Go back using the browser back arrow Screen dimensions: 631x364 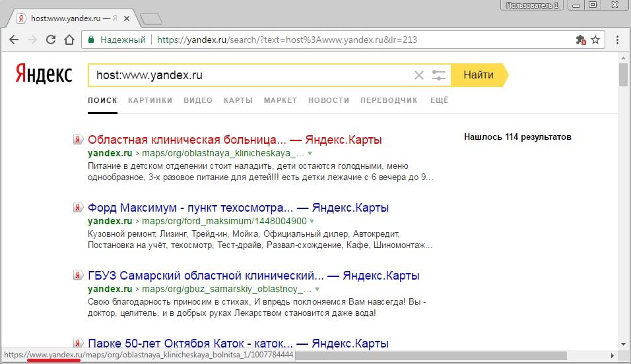14,40
